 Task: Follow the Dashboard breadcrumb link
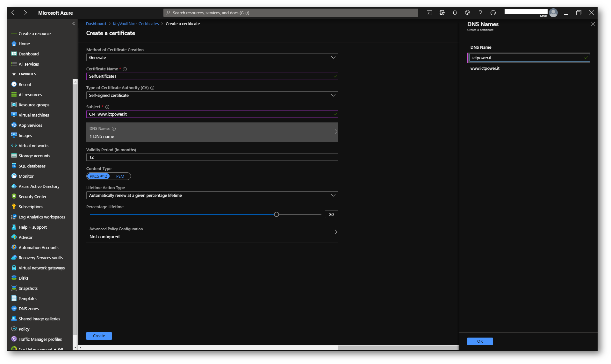tap(96, 24)
